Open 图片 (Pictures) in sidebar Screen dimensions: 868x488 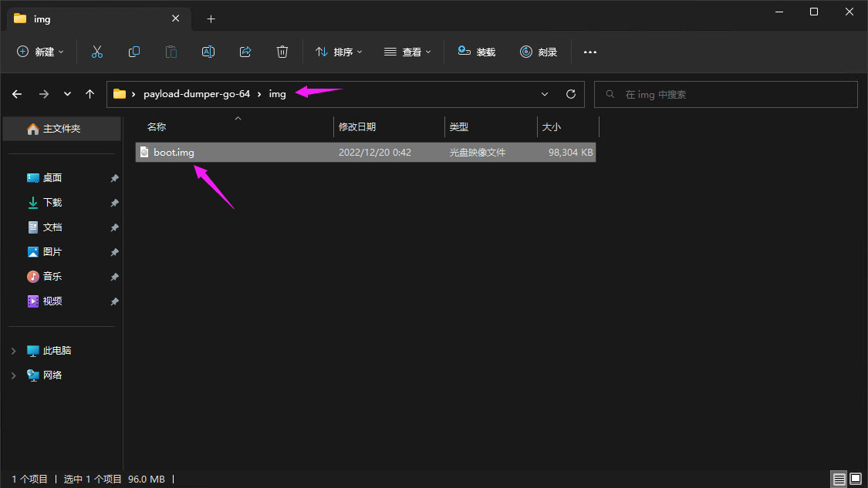pos(52,252)
